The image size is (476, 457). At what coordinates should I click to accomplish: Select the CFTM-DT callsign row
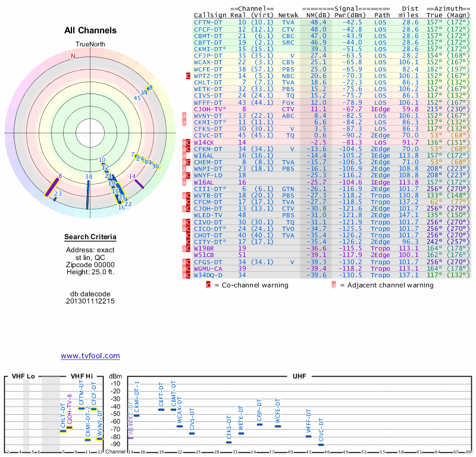208,22
